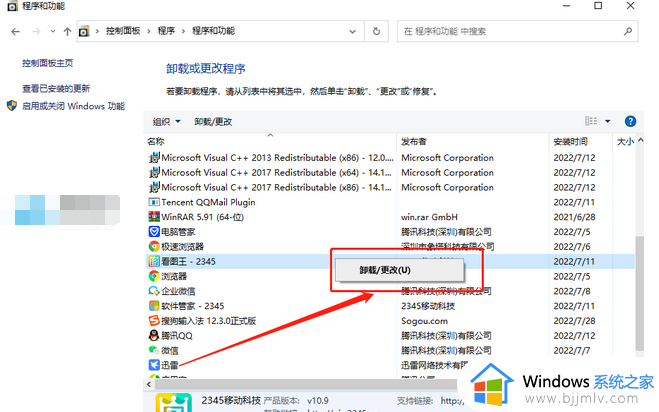This screenshot has height=412, width=659.
Task: Open the recent locations chevron
Action: click(x=53, y=31)
